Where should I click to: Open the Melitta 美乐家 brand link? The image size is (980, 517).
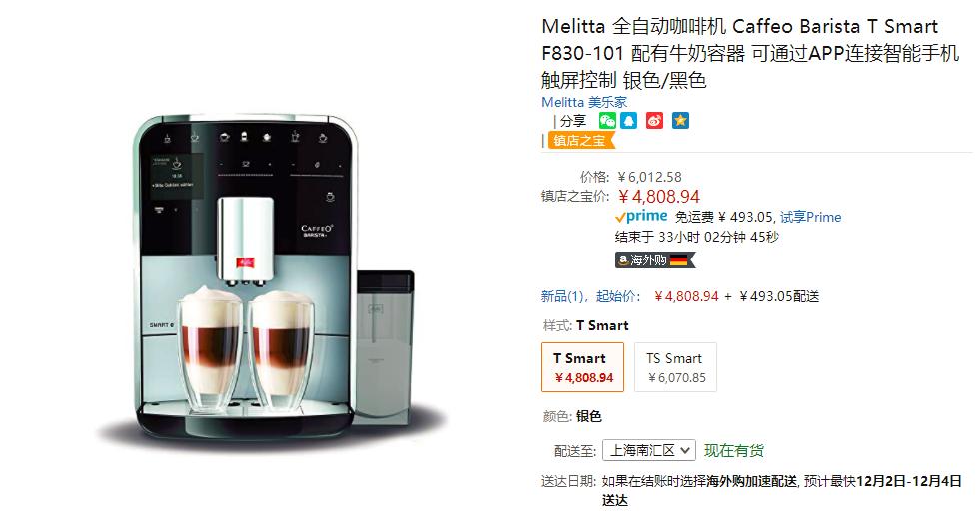point(583,102)
